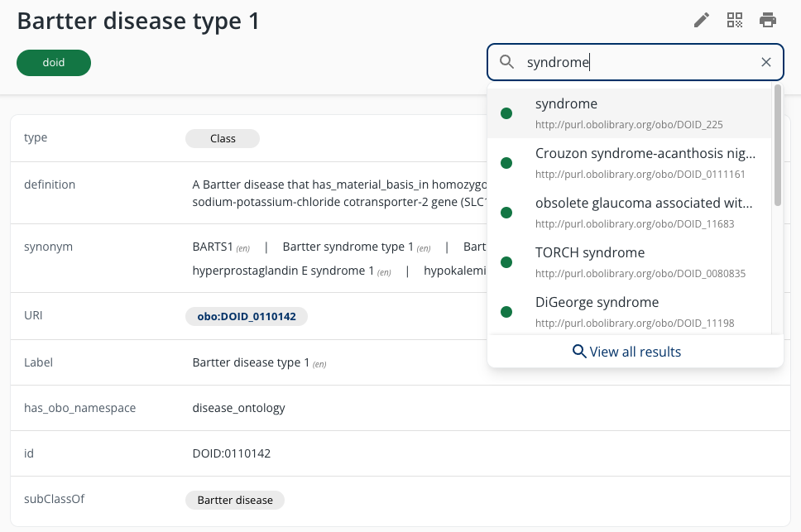The image size is (801, 532).
Task: Click the print icon
Action: tap(768, 20)
